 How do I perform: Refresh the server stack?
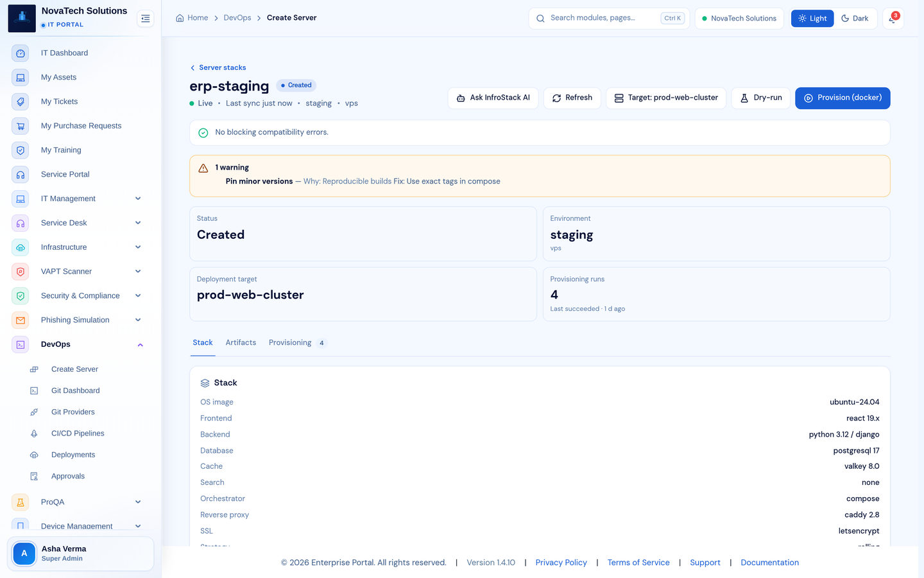coord(572,98)
